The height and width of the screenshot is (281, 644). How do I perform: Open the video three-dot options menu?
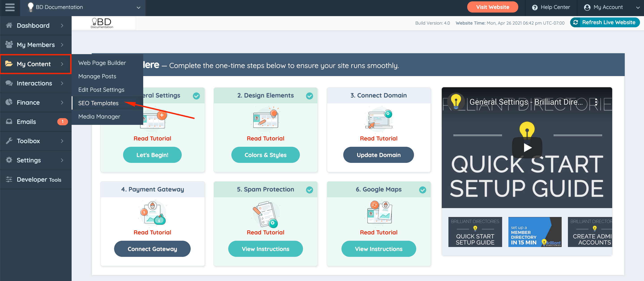[x=596, y=102]
